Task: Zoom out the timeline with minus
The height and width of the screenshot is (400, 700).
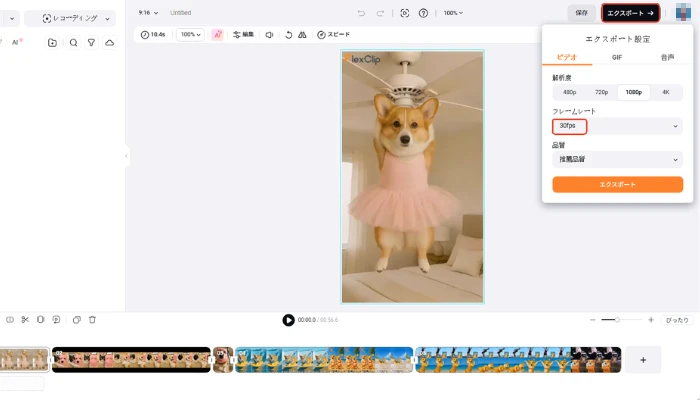Action: (x=592, y=320)
